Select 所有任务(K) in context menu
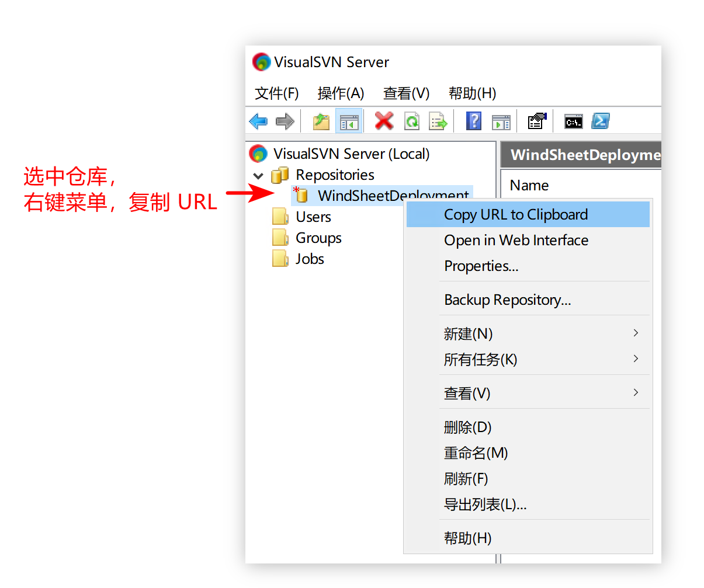The image size is (704, 588). click(528, 359)
